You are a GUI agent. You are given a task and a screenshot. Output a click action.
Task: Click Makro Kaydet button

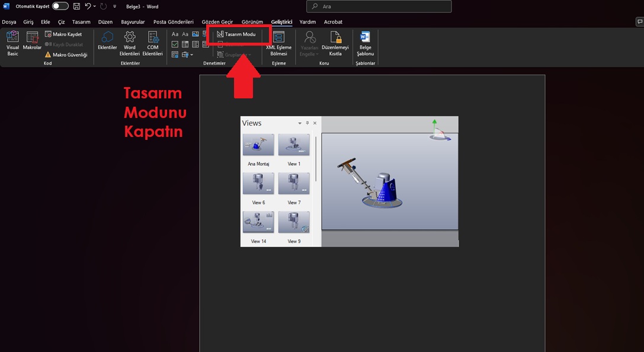click(x=63, y=34)
